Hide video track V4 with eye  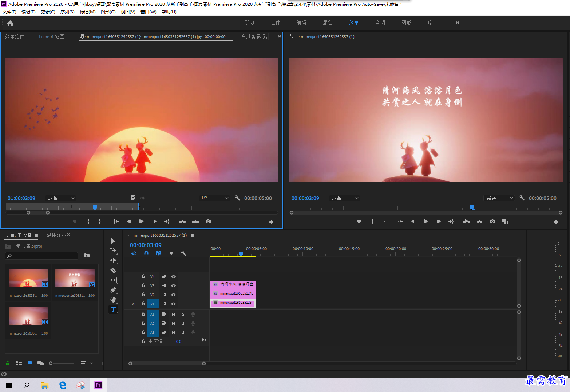pyautogui.click(x=174, y=277)
